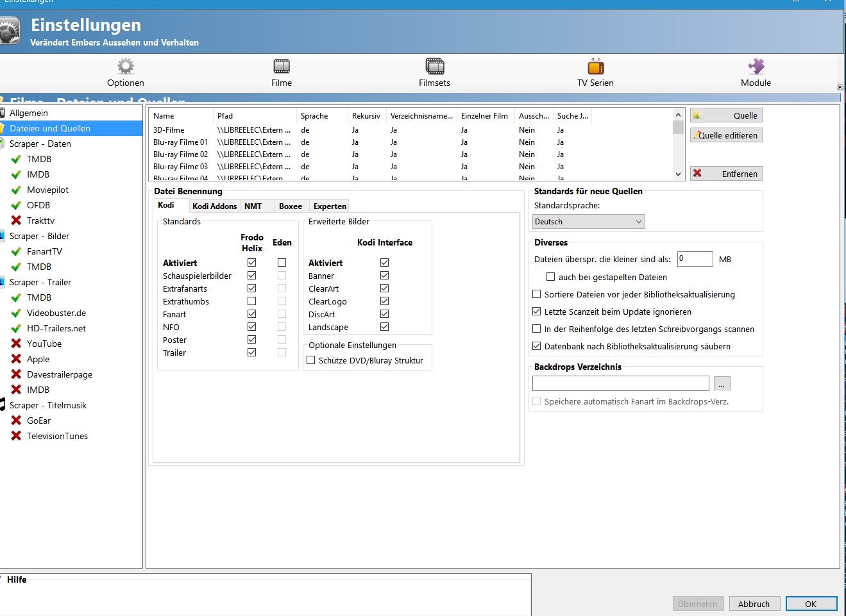
Task: Open the Filmsets settings section
Action: pyautogui.click(x=434, y=73)
